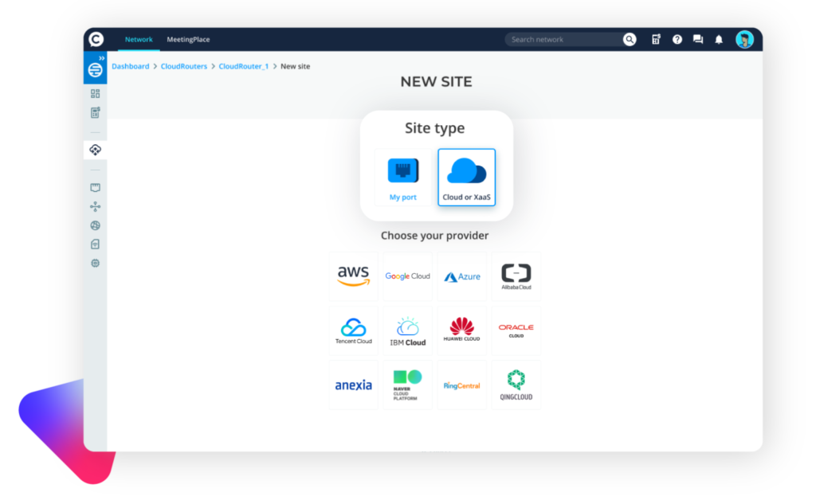Select the cloud router icon in sidebar
Screen dimensions: 816x504
coord(95,149)
